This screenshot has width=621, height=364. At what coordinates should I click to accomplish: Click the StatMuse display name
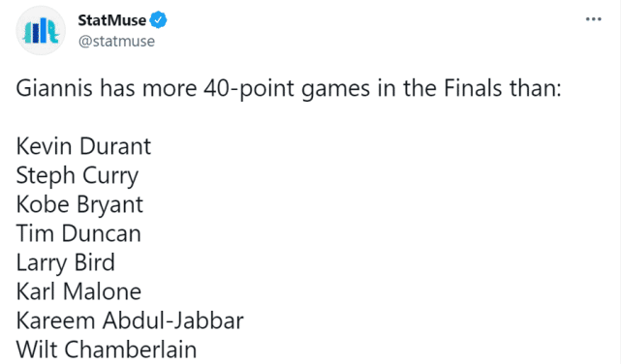point(112,20)
